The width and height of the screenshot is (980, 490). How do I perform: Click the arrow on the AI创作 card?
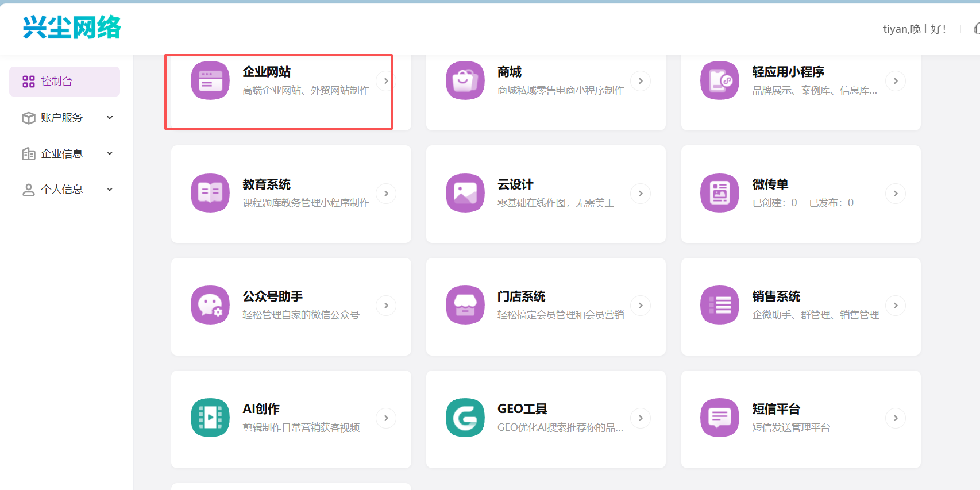(386, 418)
